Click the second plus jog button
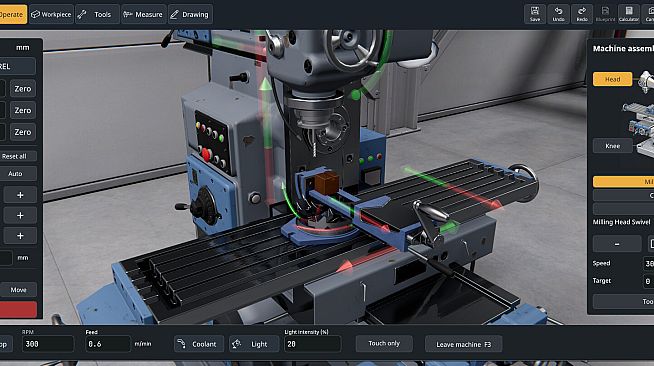 [x=20, y=216]
